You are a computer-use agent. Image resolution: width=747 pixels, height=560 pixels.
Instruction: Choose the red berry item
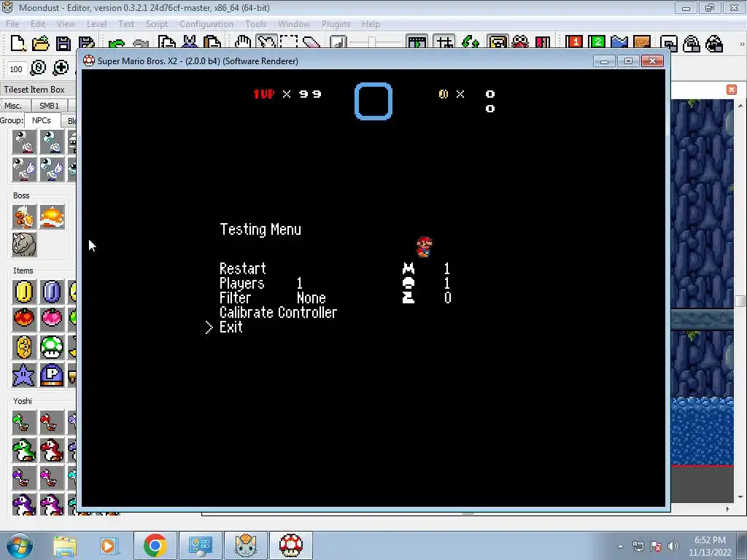[x=24, y=318]
